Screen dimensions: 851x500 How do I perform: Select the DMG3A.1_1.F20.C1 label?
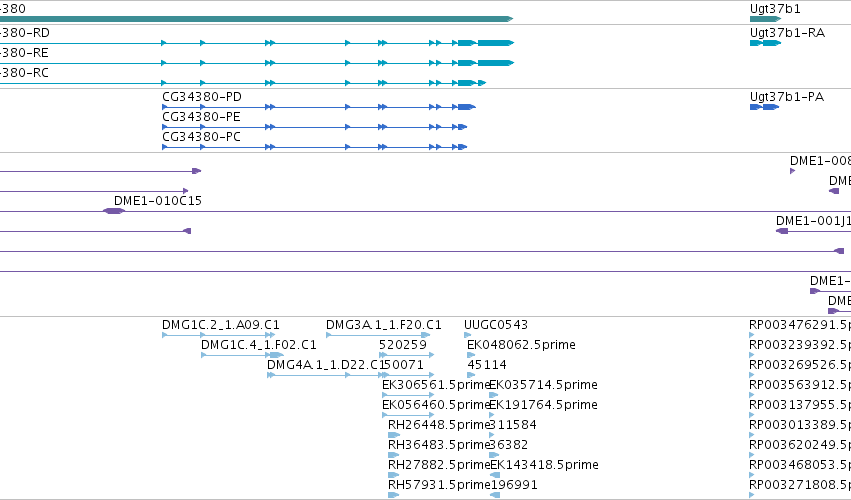click(384, 325)
